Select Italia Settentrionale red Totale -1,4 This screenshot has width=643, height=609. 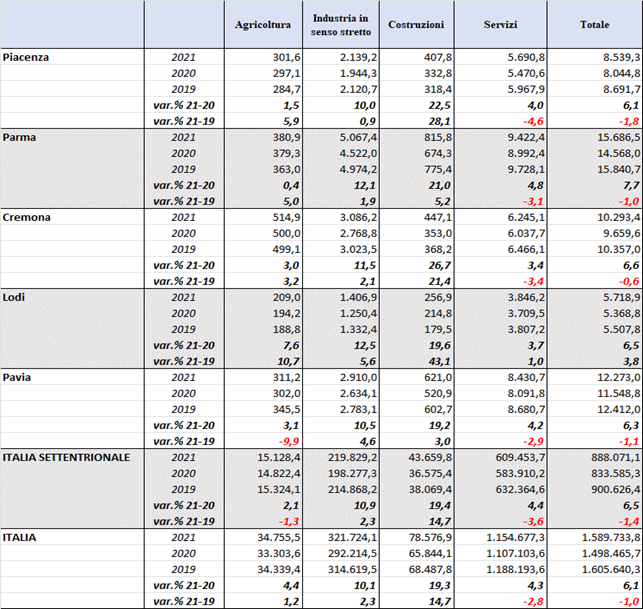pos(629,521)
